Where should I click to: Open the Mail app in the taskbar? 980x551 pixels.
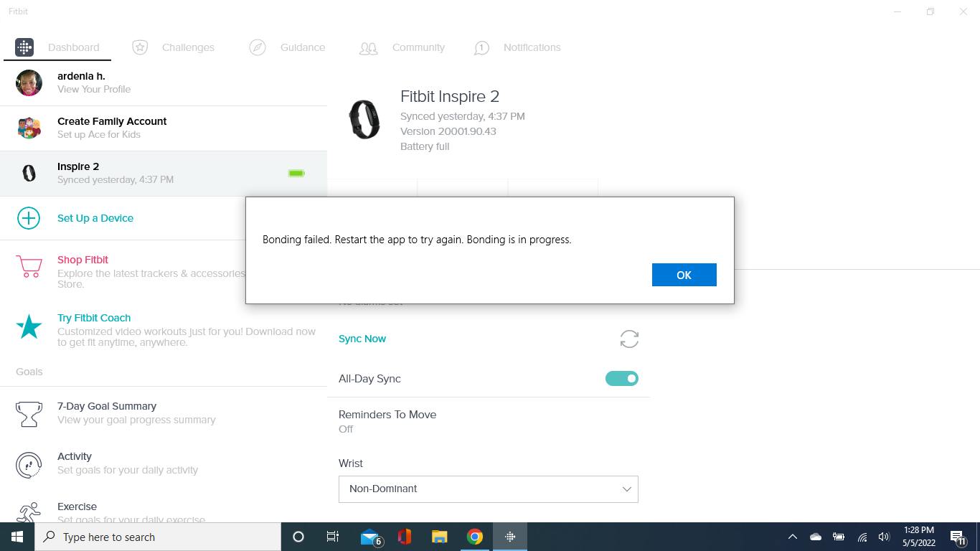(x=370, y=537)
